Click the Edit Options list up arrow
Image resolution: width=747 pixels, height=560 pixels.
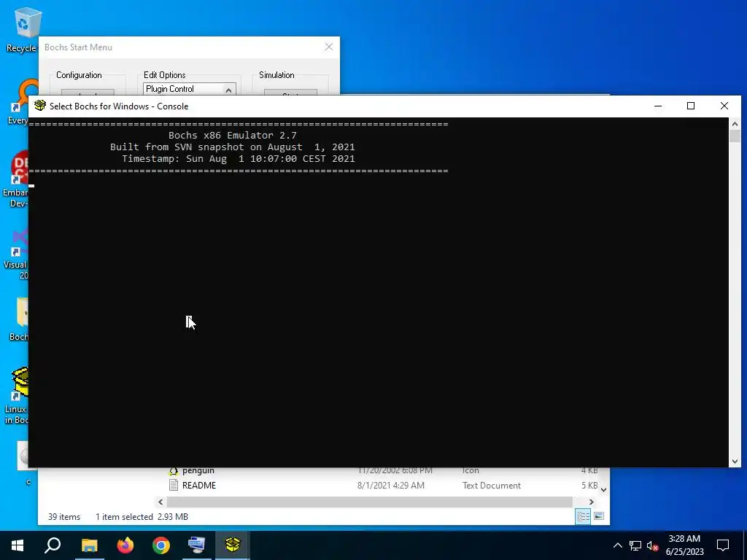(x=228, y=90)
